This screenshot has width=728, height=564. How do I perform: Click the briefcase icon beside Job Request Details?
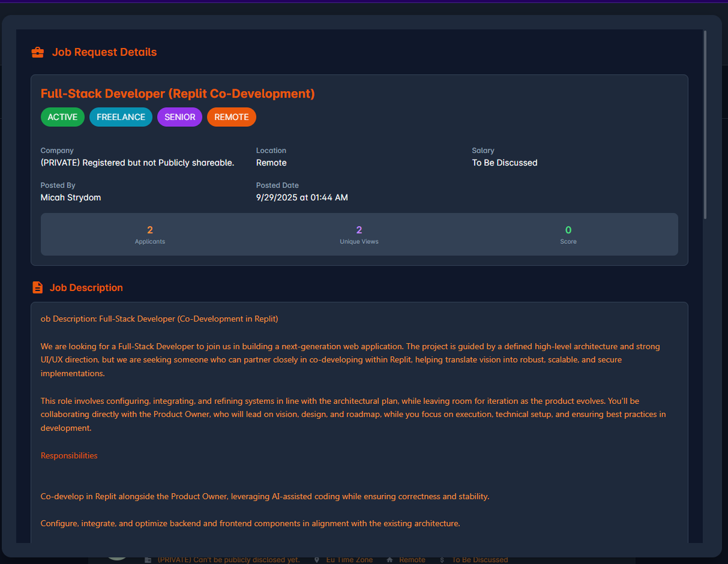(37, 52)
